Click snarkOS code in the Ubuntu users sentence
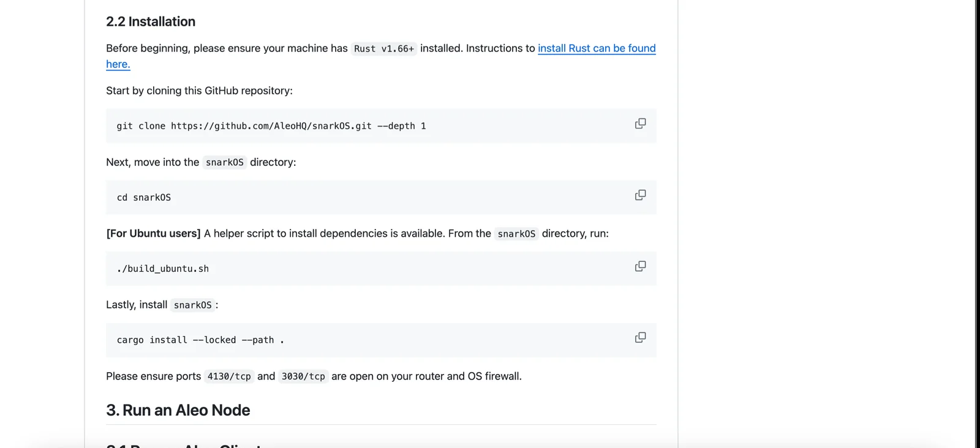The image size is (980, 448). pos(516,234)
